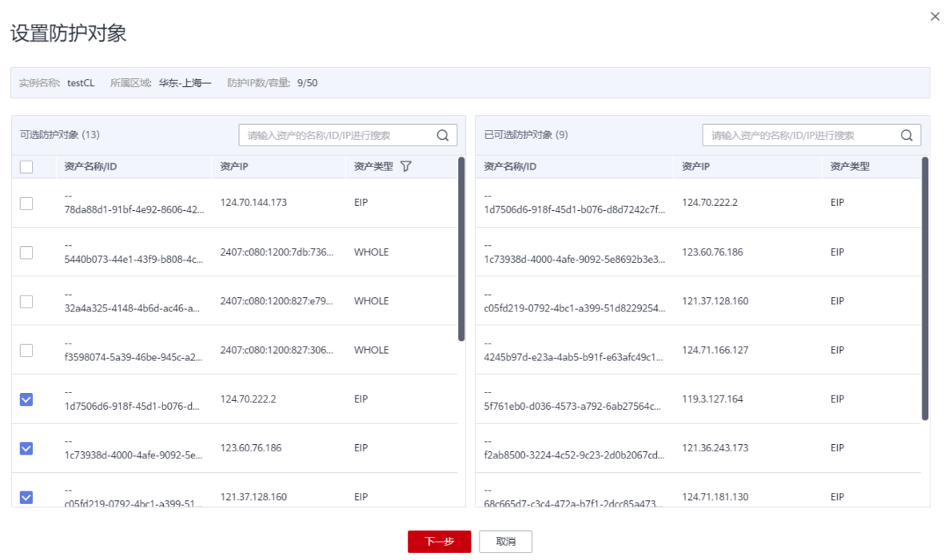Click IPv6 address 2407:c080:1200:827:e79

pos(277,301)
